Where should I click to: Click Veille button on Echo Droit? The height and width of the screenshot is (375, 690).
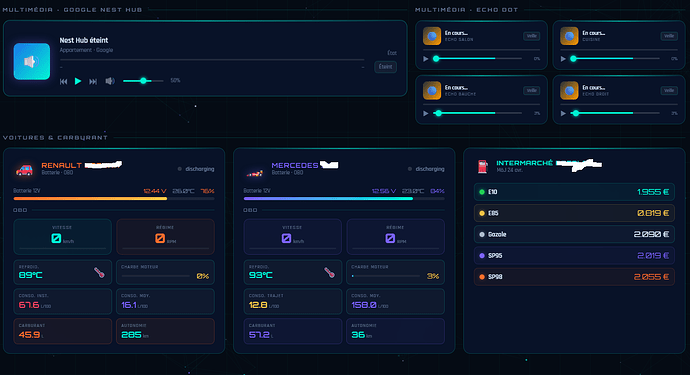[669, 91]
